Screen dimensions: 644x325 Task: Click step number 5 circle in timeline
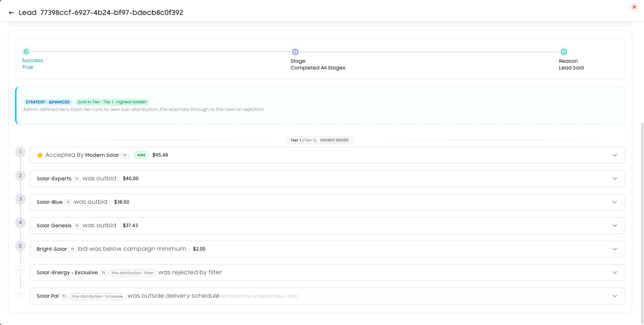click(x=20, y=246)
